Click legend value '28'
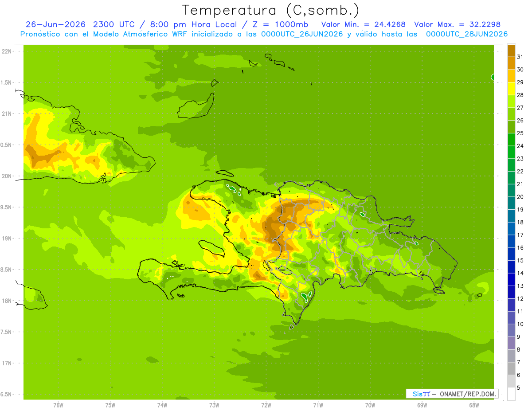The height and width of the screenshot is (411, 532). point(520,95)
